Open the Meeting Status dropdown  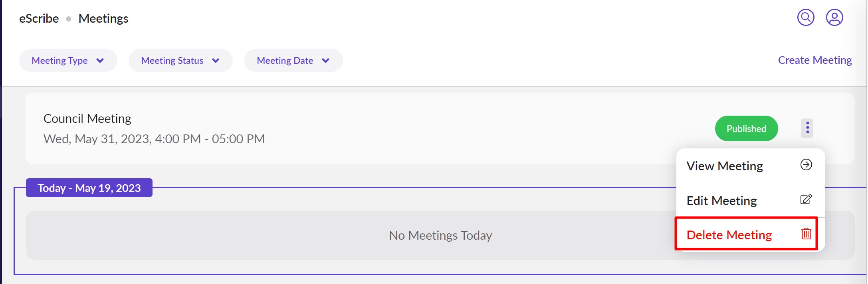tap(180, 60)
